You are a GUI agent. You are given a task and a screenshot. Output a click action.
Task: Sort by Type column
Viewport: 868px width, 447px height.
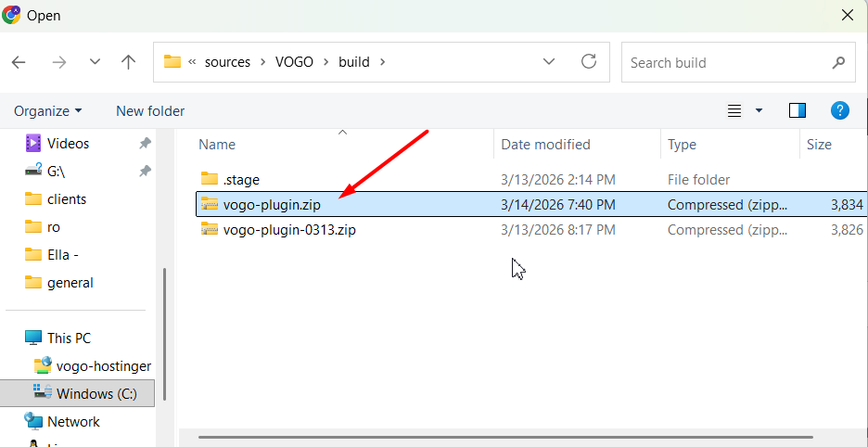pyautogui.click(x=682, y=145)
